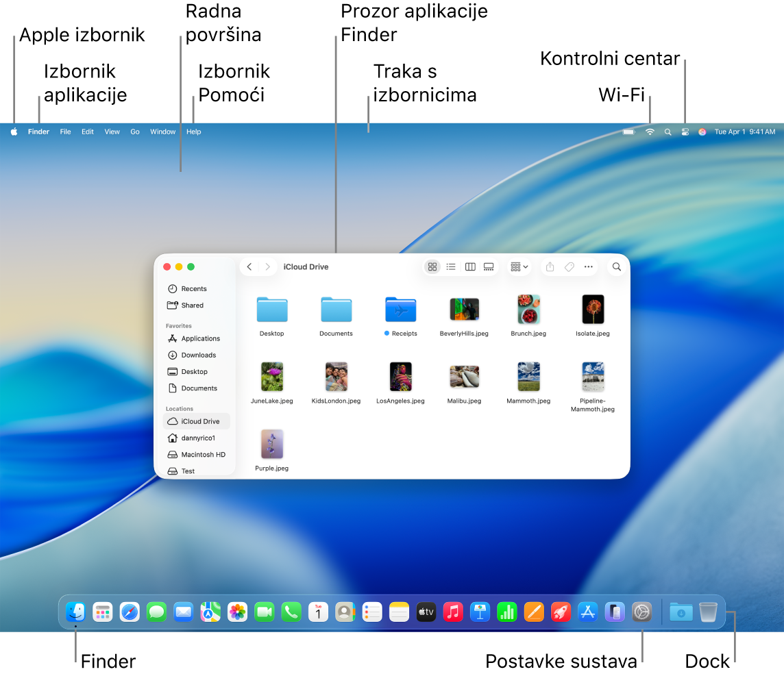Open the grouping options dropdown
Viewport: 784px width, 676px height.
click(x=519, y=266)
